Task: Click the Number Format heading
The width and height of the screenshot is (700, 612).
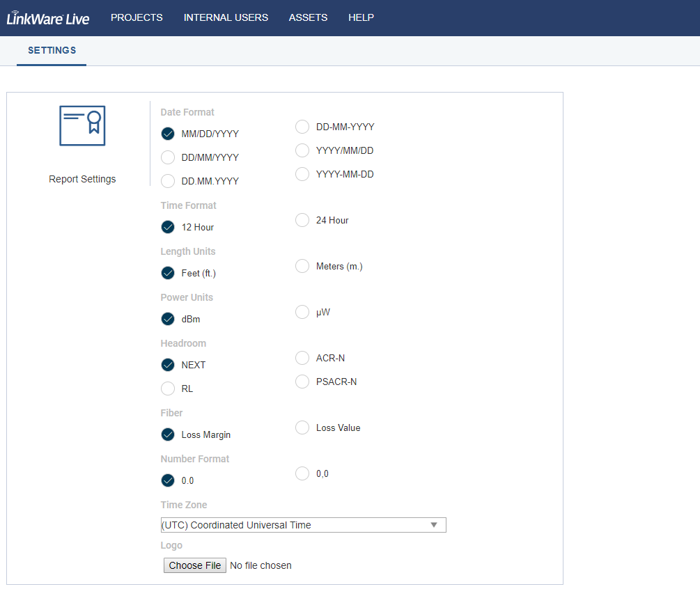Action: pyautogui.click(x=194, y=459)
